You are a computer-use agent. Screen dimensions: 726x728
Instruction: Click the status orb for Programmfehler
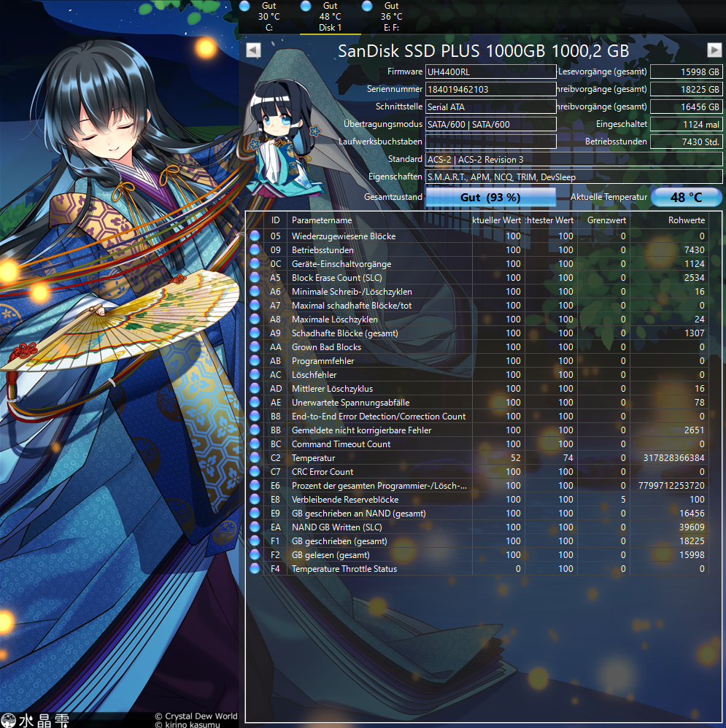[255, 361]
